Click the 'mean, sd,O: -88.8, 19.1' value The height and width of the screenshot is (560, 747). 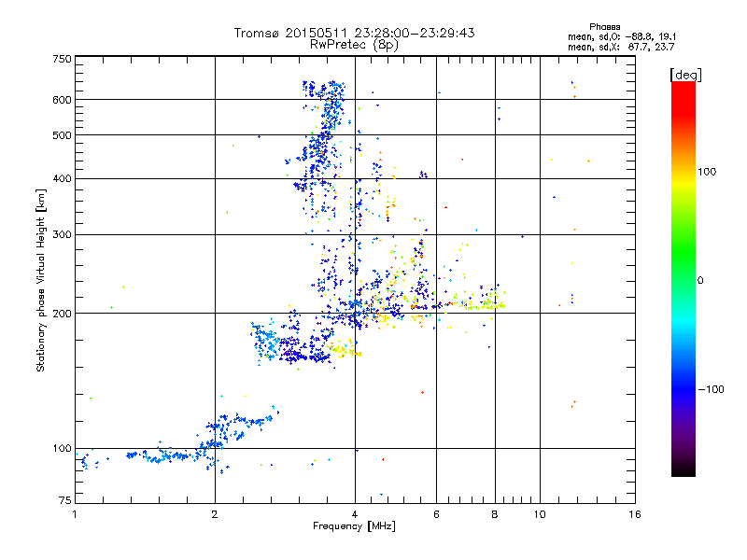621,36
